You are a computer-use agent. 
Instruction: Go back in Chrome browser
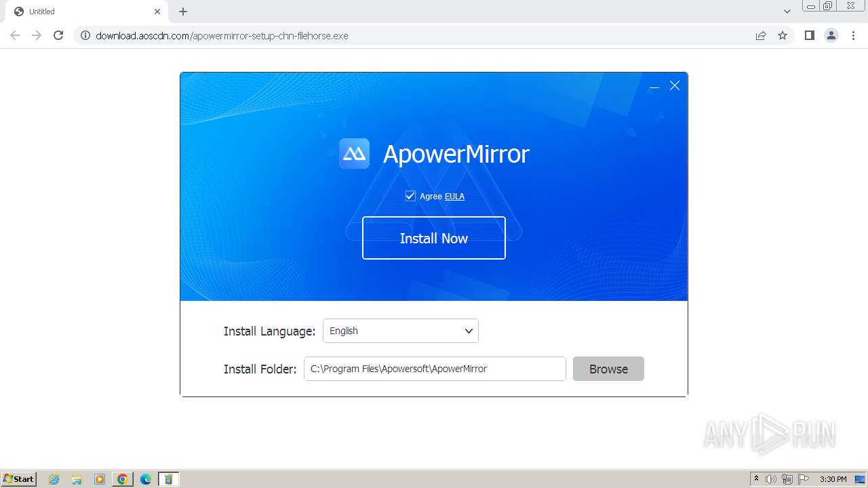coord(15,35)
